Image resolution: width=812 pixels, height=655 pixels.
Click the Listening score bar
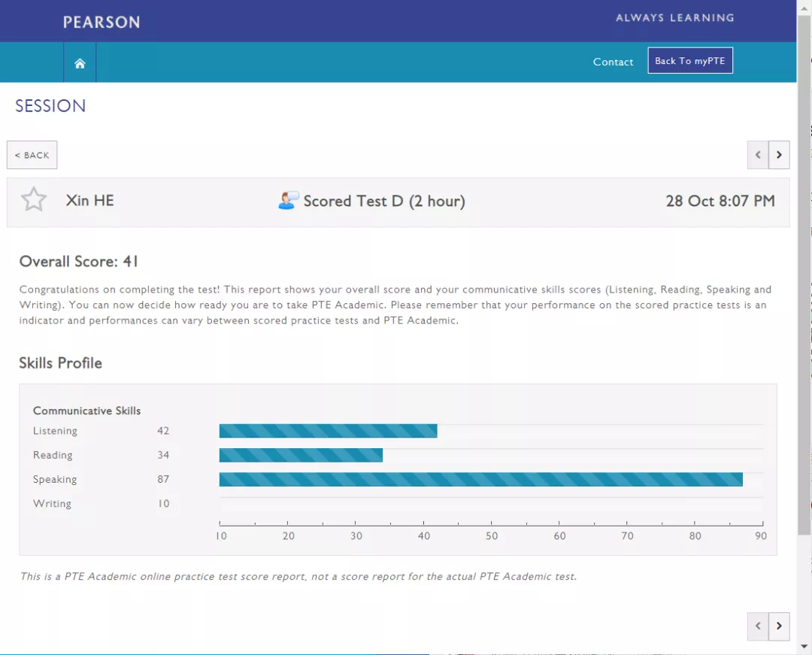[x=328, y=431]
